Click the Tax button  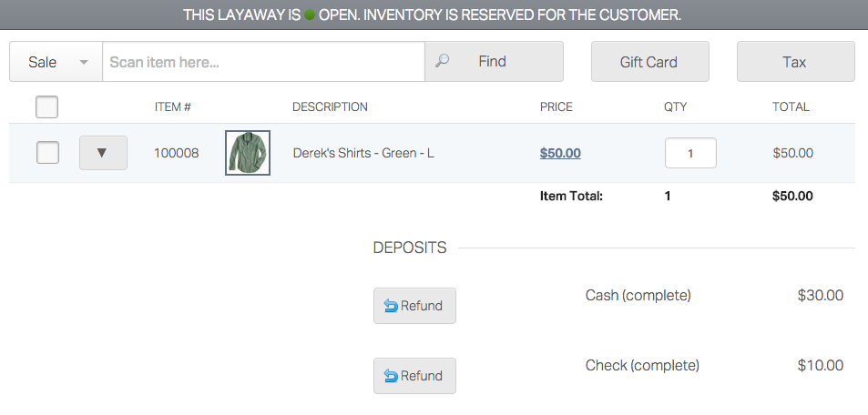click(795, 62)
